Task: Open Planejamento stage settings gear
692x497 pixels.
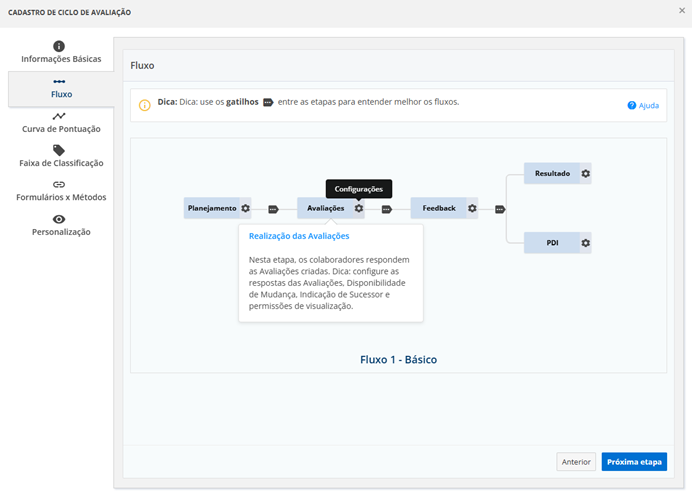Action: [245, 209]
